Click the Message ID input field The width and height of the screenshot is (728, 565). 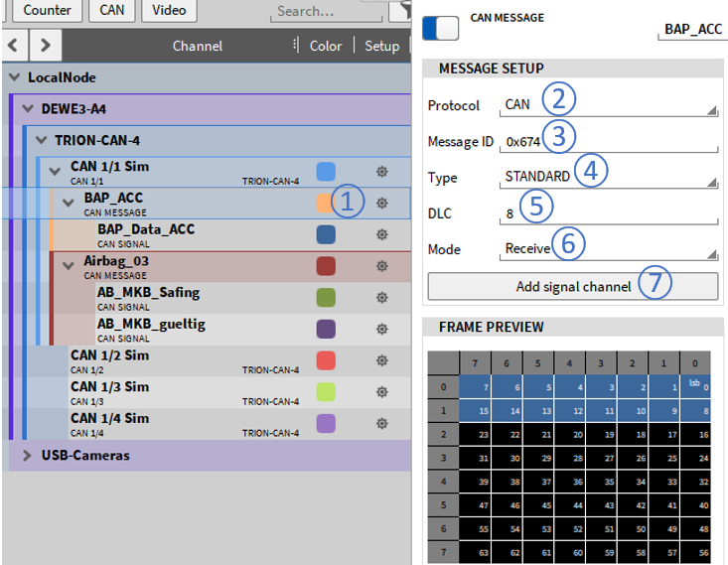coord(610,141)
